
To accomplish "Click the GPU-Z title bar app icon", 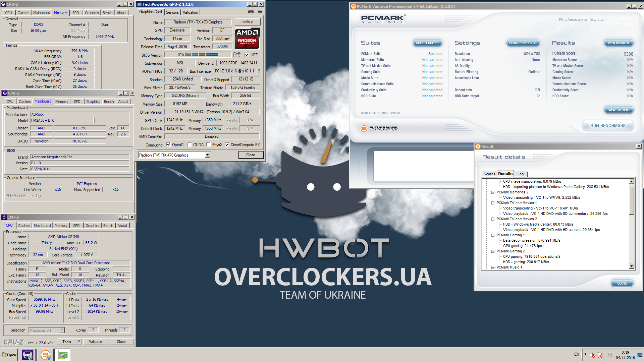I will (139, 4).
